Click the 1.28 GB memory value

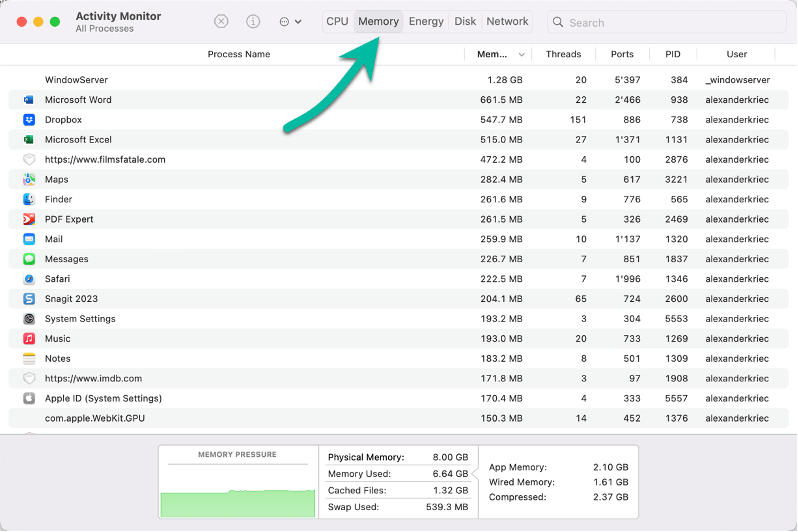click(505, 80)
